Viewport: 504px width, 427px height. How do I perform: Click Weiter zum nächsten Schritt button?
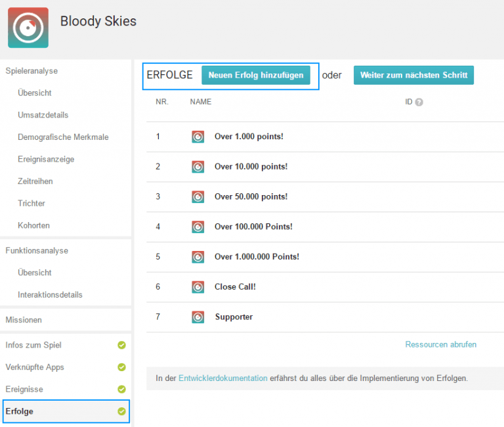click(x=413, y=76)
